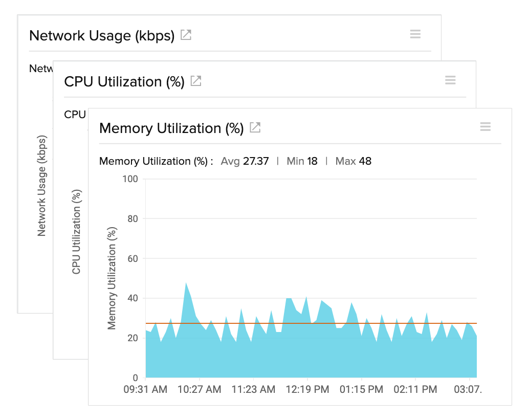This screenshot has width=529, height=420.
Task: Open the Memory Utilization hamburger menu icon
Action: [x=485, y=126]
